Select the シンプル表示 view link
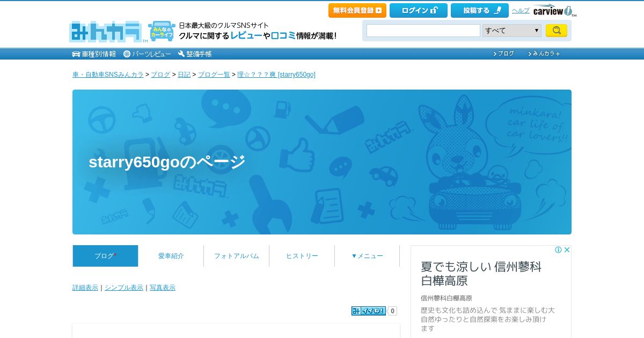Image resolution: width=644 pixels, height=338 pixels. tap(124, 288)
